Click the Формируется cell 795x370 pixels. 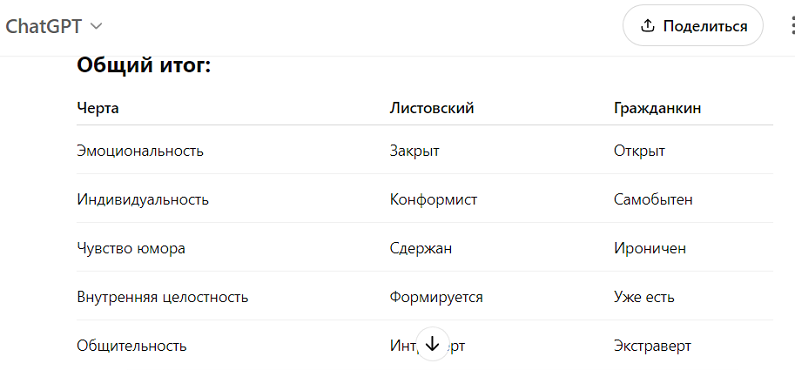coord(436,297)
